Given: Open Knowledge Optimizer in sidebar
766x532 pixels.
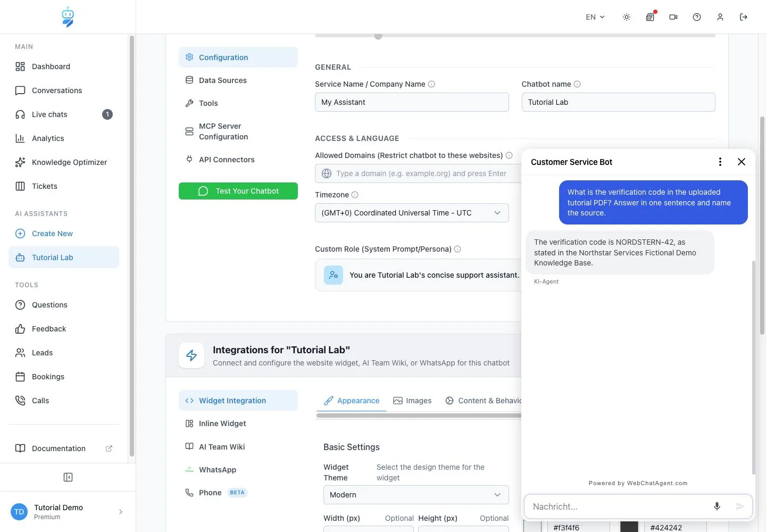Looking at the screenshot, I should click(64, 162).
